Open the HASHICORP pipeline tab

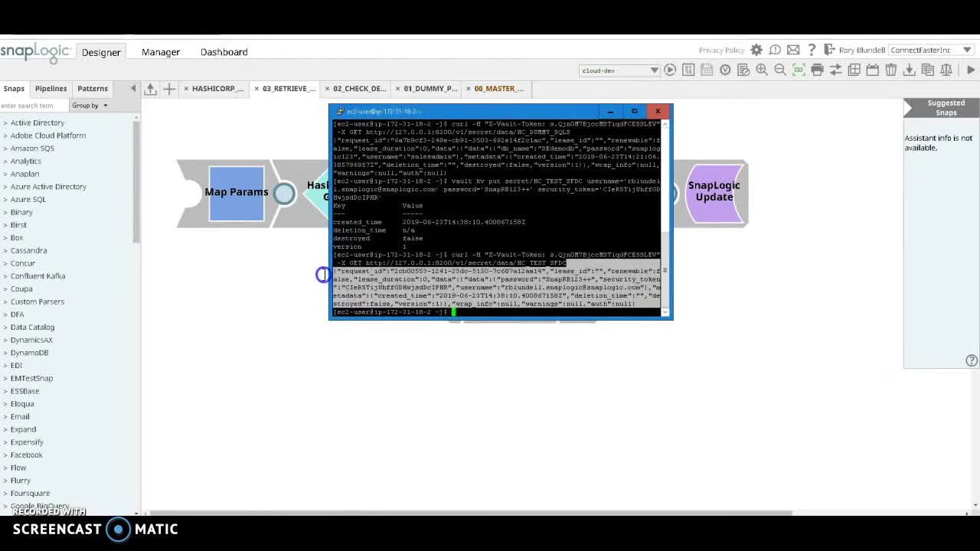click(x=217, y=89)
